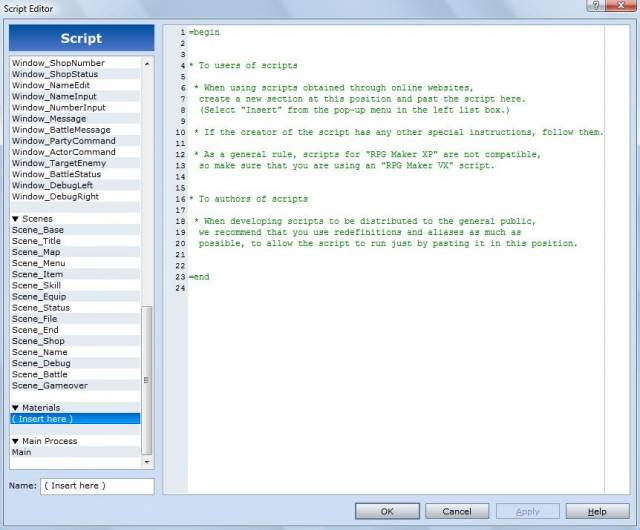Select the Scene_Shop script

tap(76, 341)
